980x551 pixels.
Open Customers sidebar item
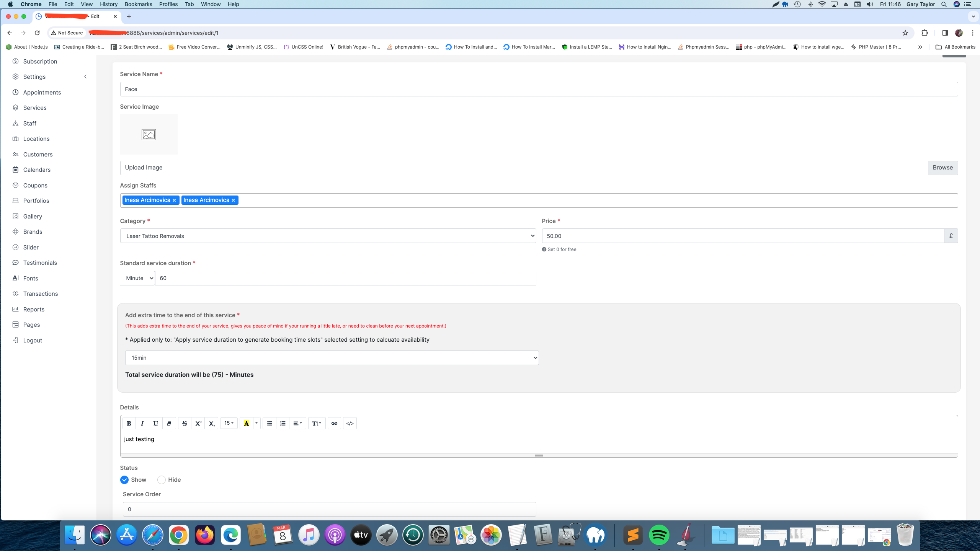38,154
